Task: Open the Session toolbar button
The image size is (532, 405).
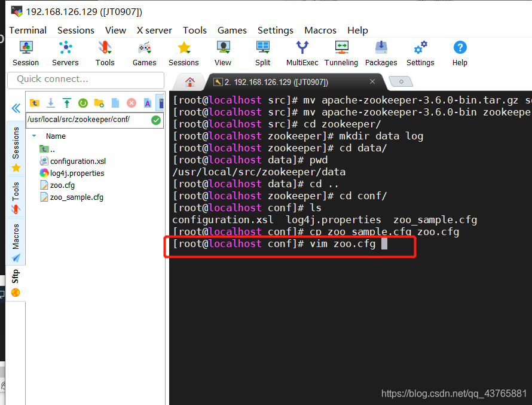Action: coord(26,54)
